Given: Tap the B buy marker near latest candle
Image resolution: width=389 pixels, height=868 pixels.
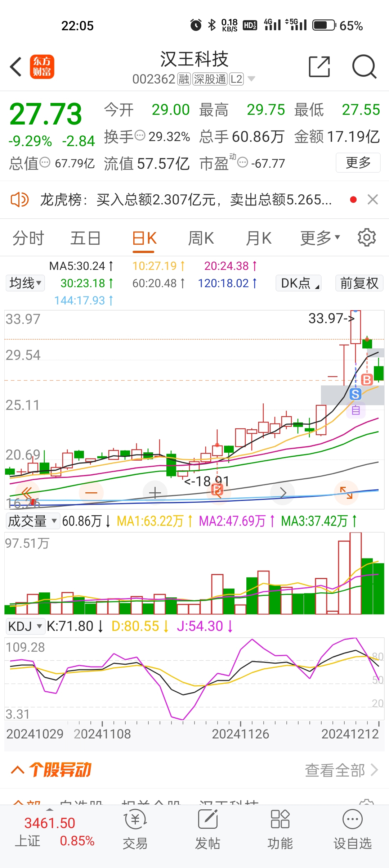Looking at the screenshot, I should click(367, 380).
